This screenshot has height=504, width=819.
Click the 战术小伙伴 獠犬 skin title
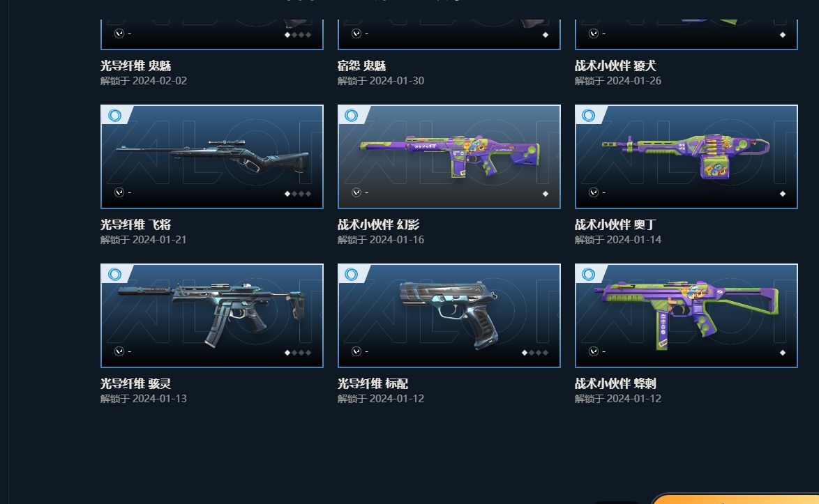tap(615, 66)
